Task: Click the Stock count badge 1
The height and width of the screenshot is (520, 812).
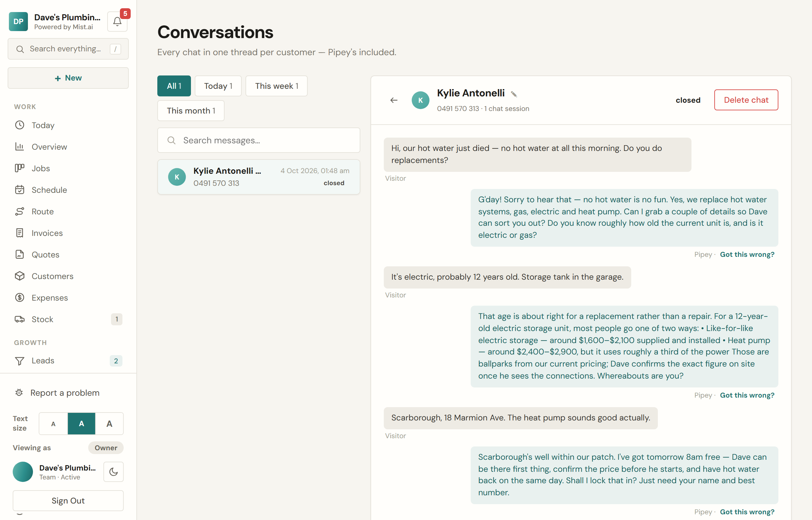Action: coord(116,319)
